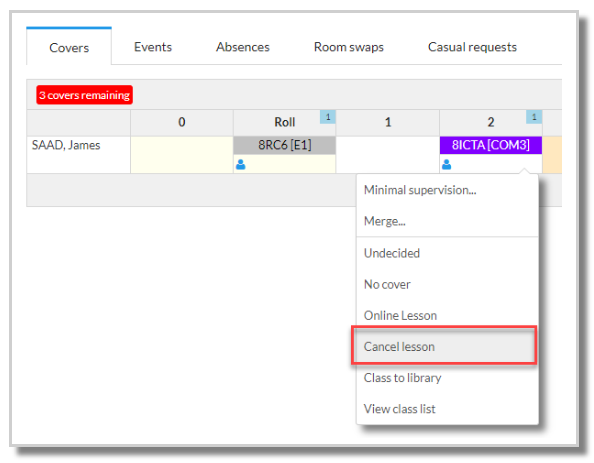
Task: Select the Covers tab
Action: point(69,47)
